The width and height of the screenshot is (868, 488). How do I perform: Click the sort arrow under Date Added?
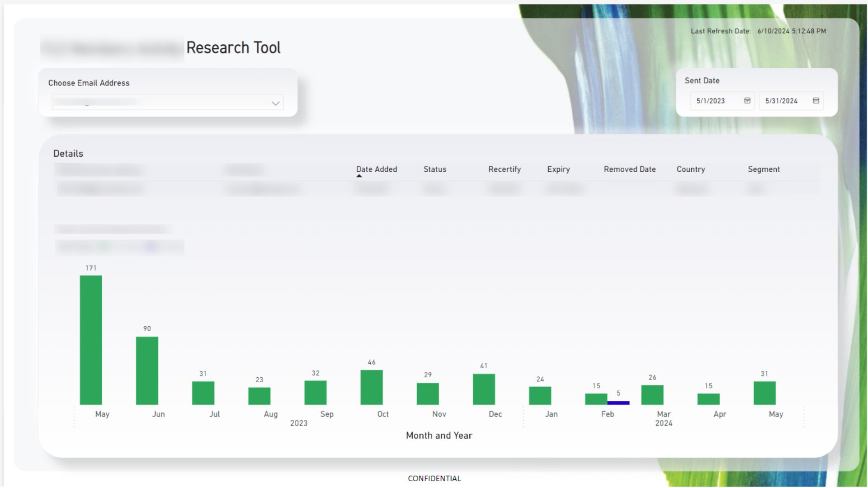[359, 176]
